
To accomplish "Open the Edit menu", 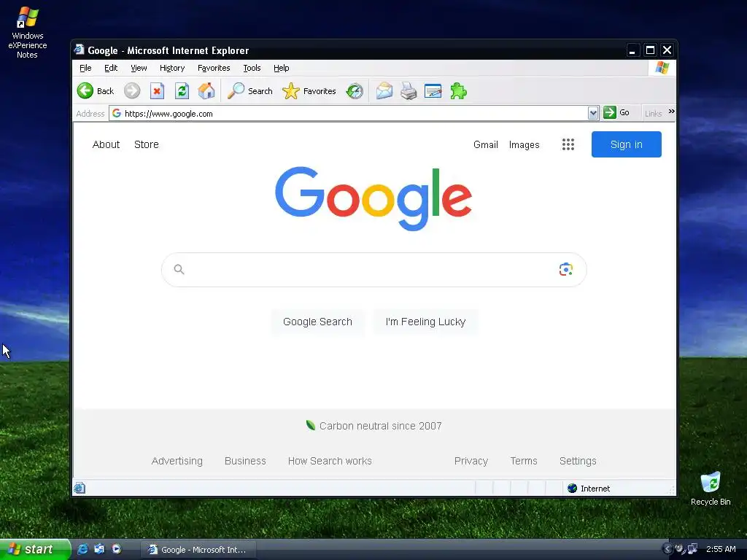I will pyautogui.click(x=111, y=68).
